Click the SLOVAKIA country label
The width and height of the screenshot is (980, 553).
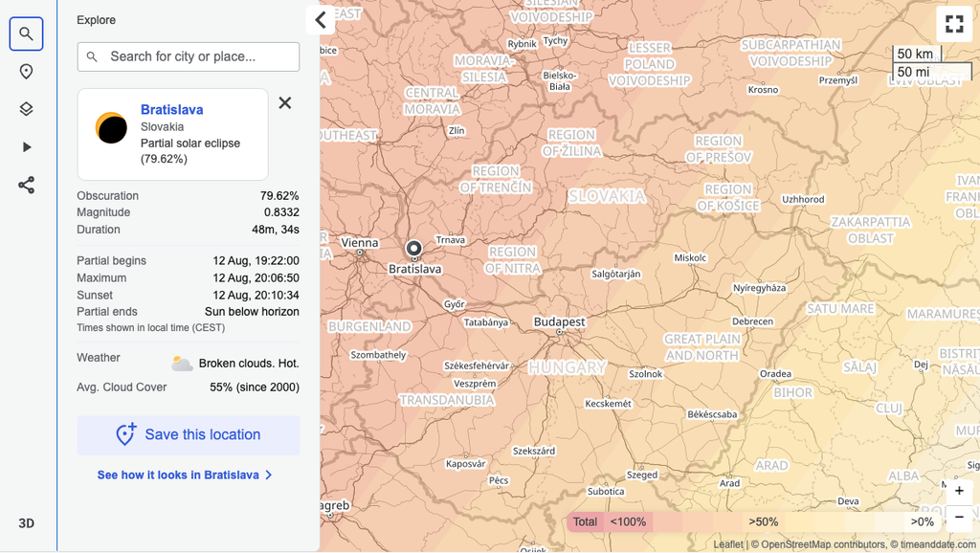(x=607, y=196)
